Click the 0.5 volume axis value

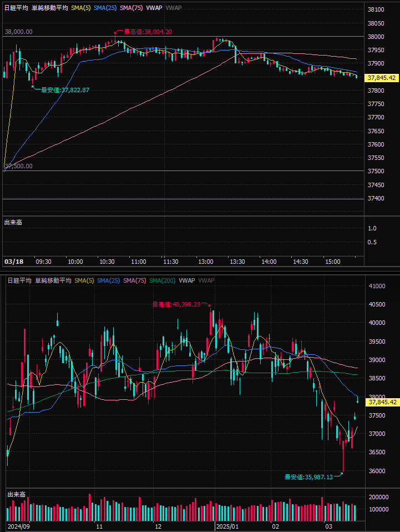click(x=372, y=242)
